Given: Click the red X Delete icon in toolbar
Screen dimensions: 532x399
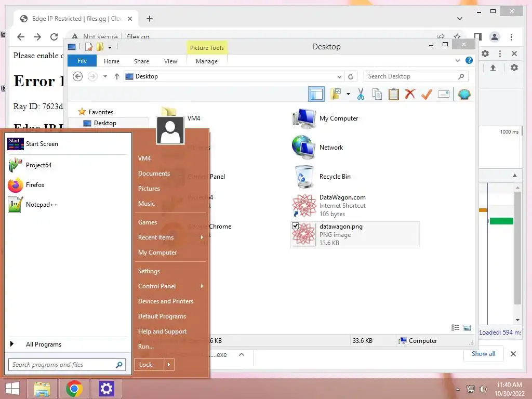Looking at the screenshot, I should [410, 94].
